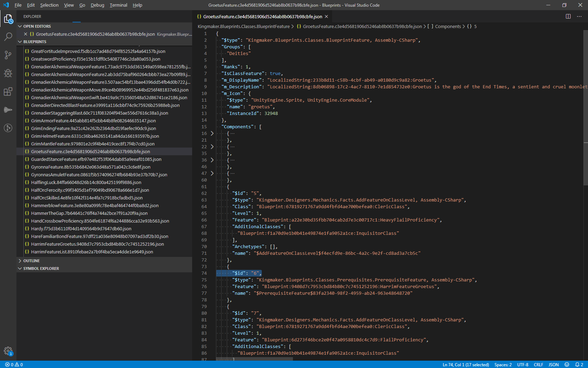Open the Go menu
The width and height of the screenshot is (588, 368).
coord(82,5)
